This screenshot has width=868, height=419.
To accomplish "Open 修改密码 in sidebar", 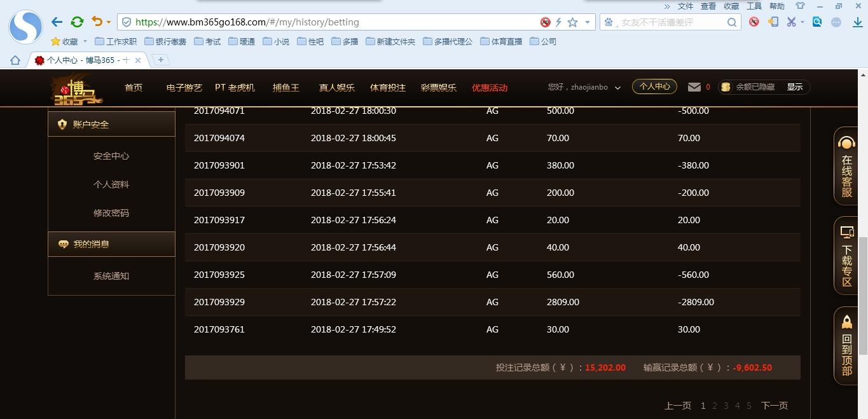I will point(111,213).
